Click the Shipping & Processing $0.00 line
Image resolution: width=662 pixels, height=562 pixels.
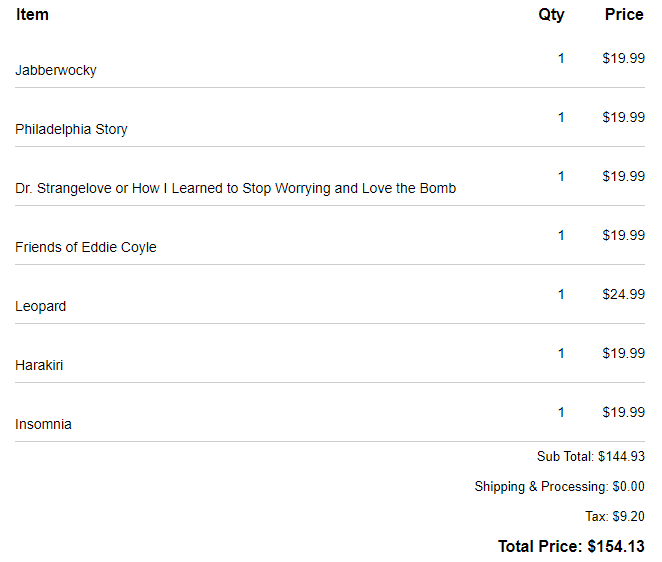pyautogui.click(x=559, y=486)
